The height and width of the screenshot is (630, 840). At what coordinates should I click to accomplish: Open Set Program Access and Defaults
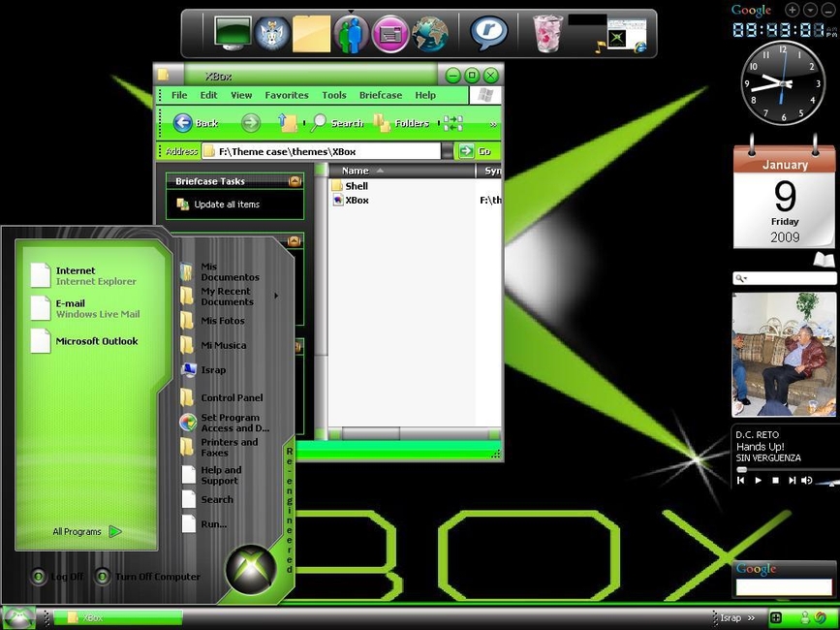[225, 423]
